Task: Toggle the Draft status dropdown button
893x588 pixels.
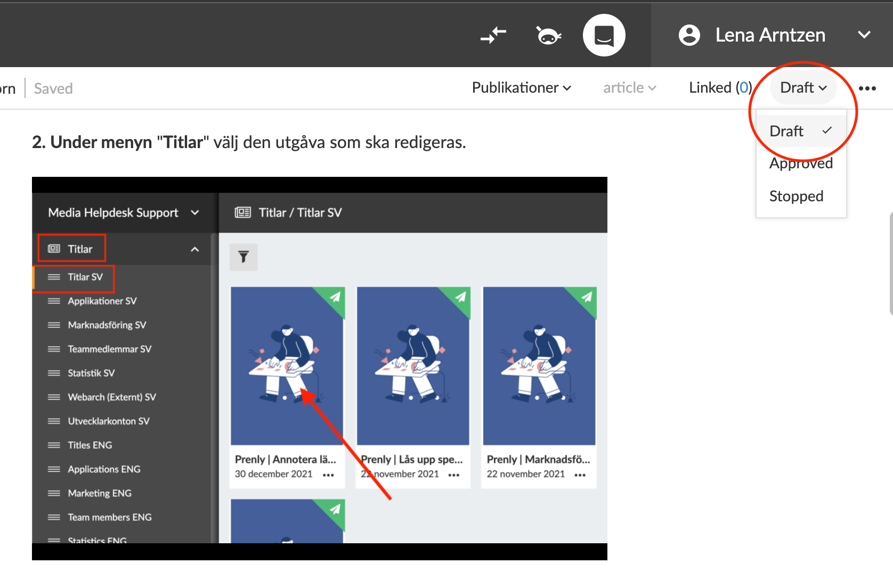Action: click(803, 88)
